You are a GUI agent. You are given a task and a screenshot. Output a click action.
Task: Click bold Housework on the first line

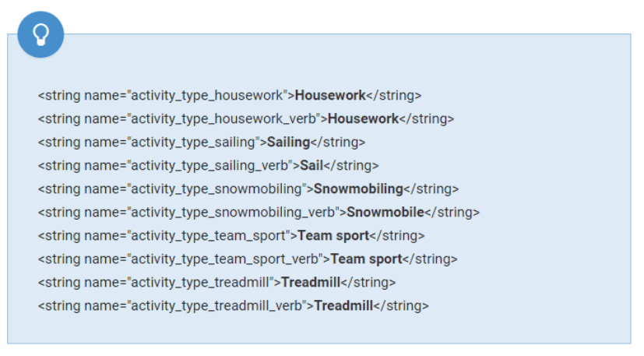click(x=330, y=96)
